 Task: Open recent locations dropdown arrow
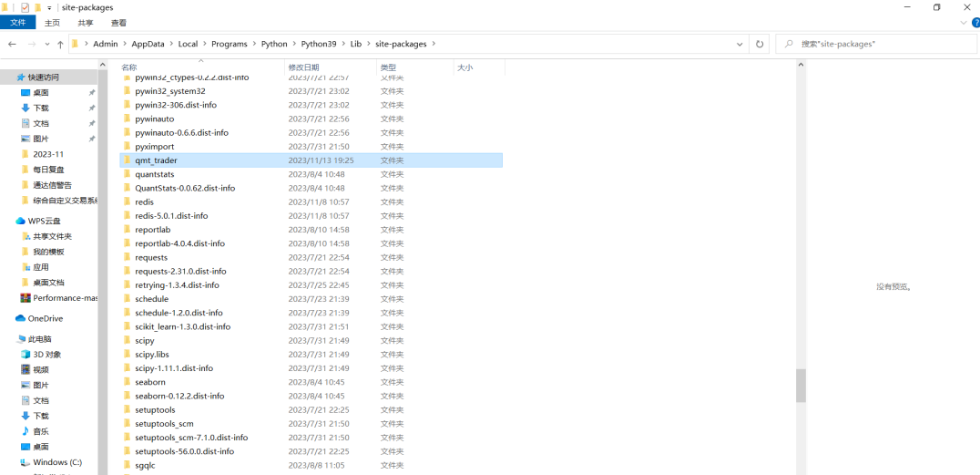coord(46,45)
